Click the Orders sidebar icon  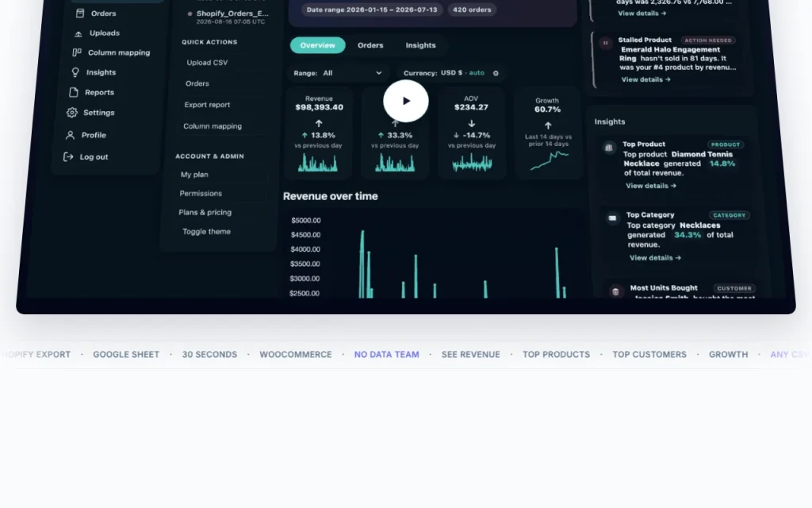point(80,13)
